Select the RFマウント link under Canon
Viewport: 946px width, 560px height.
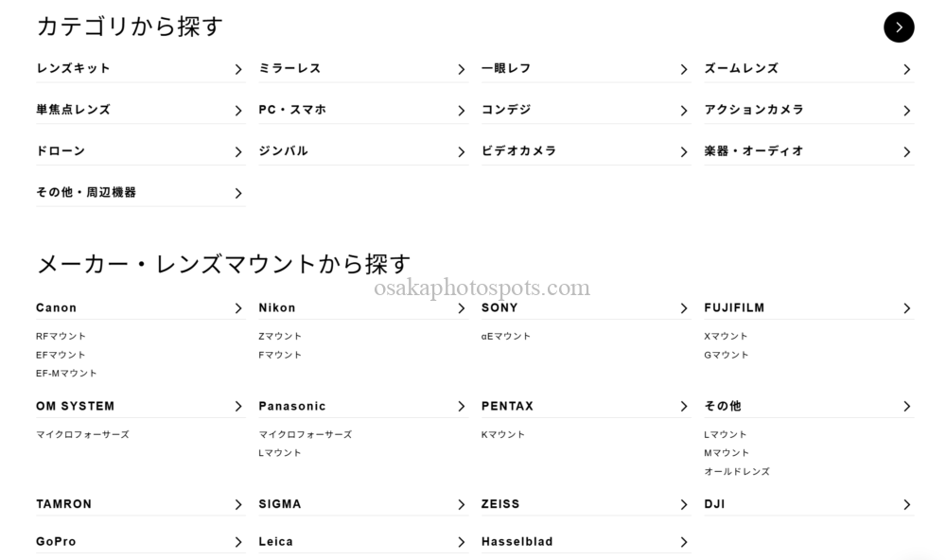click(61, 336)
